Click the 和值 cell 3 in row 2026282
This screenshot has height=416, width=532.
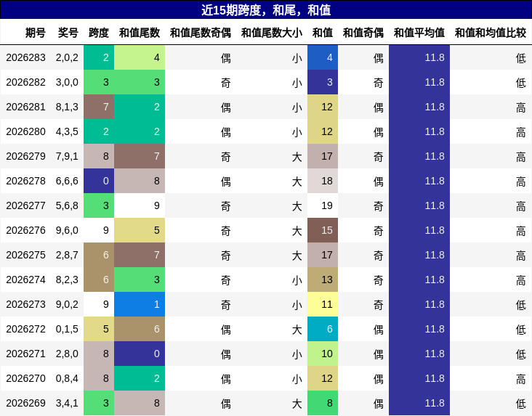pos(323,82)
